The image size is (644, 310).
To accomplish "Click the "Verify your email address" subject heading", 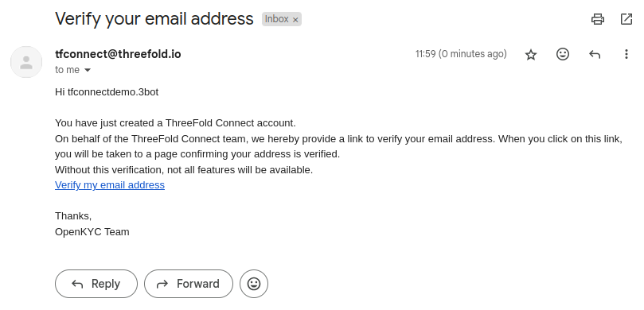I will tap(154, 19).
